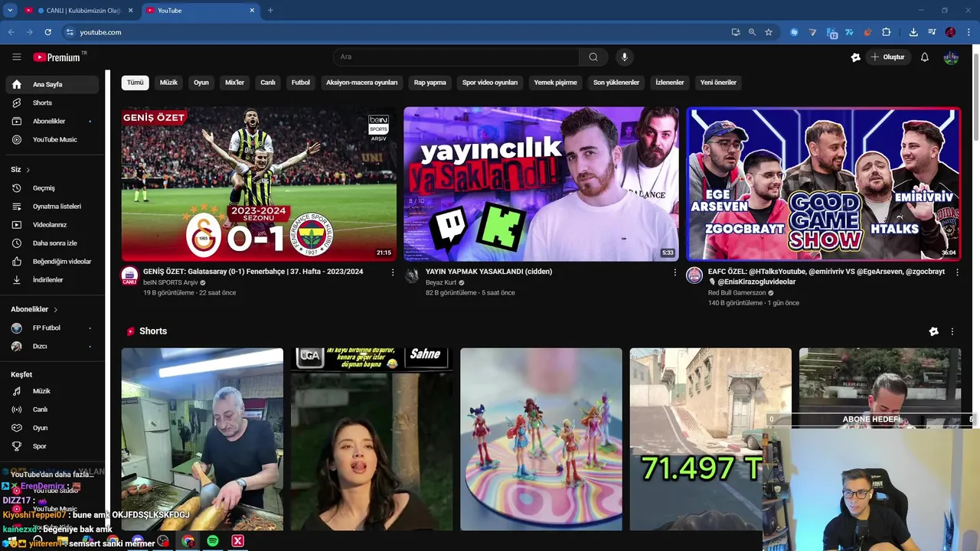Click the Shorts shelf sparkle icon
980x551 pixels.
933,331
